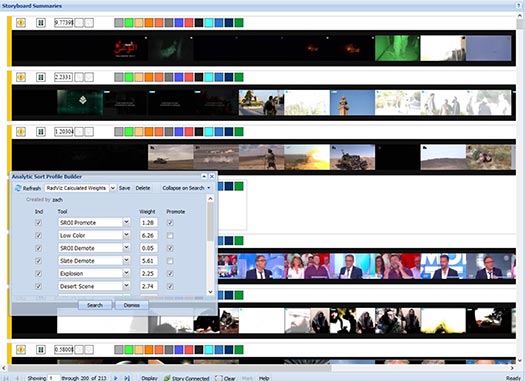Click the green film-strip icon in the second storyboard row
525x381 pixels.
point(41,77)
